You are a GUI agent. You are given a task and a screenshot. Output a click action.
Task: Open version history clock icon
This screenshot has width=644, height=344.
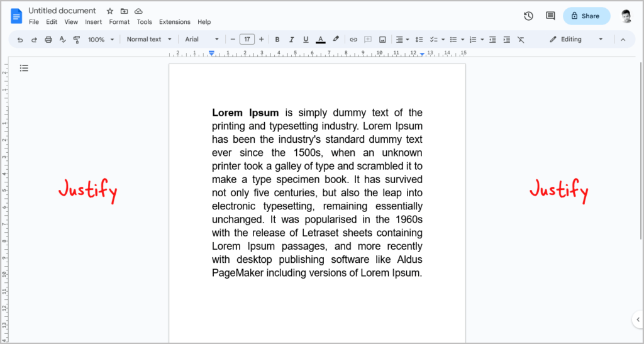point(528,16)
